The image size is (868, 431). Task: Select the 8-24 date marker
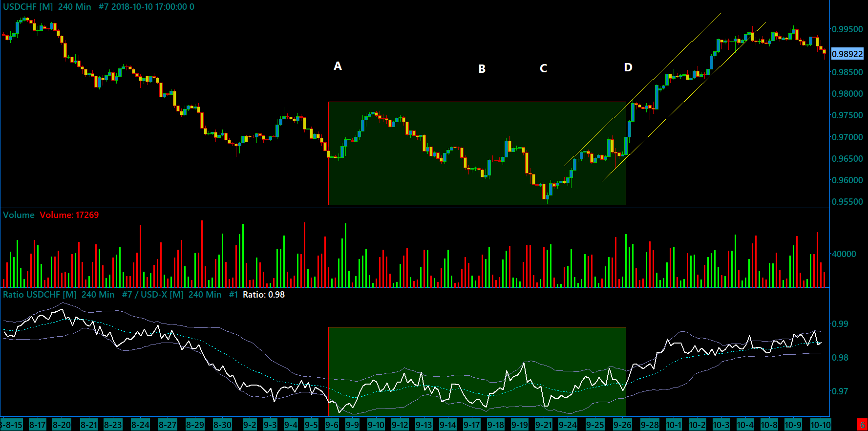coord(140,425)
